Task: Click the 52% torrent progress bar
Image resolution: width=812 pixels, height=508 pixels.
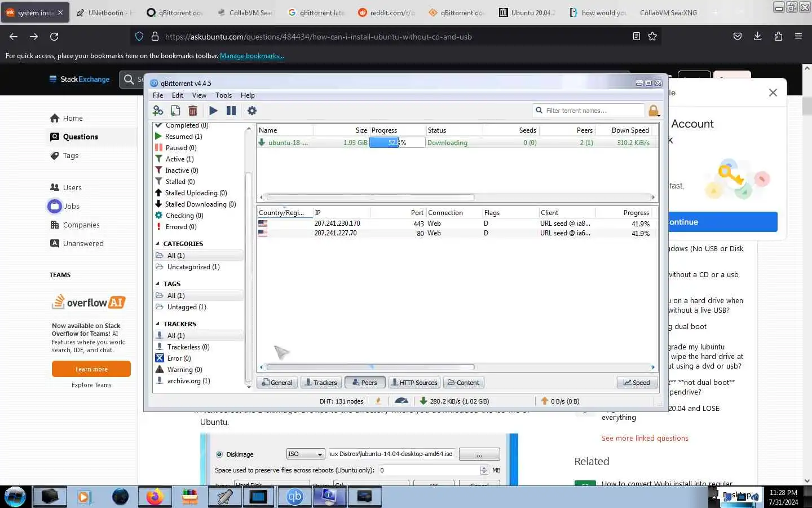Action: coord(397,143)
